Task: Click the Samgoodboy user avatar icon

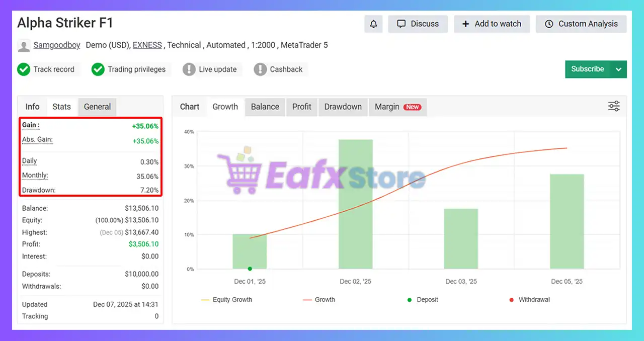Action: pos(24,46)
